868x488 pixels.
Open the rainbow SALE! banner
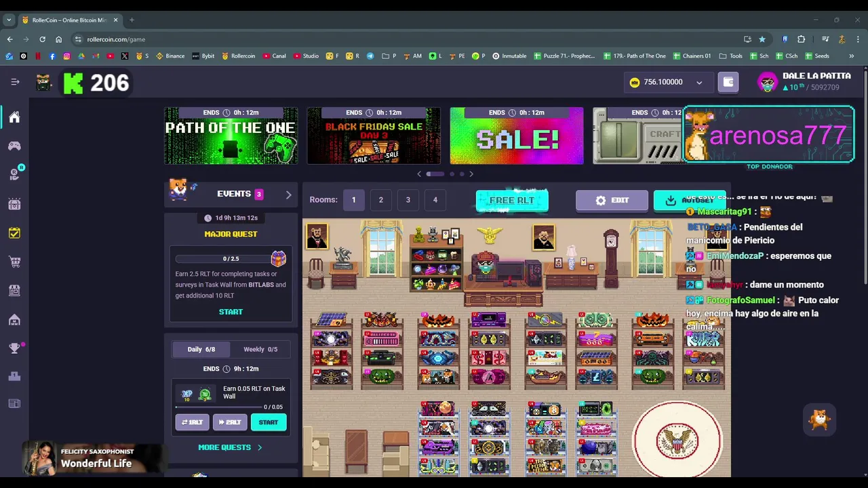[517, 136]
